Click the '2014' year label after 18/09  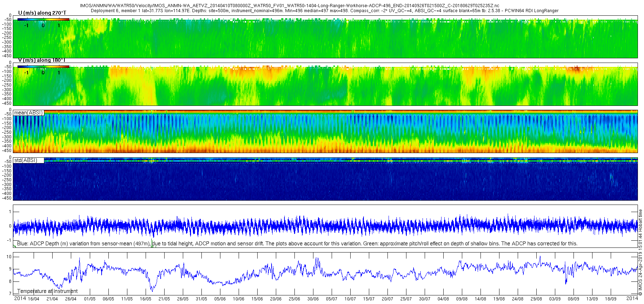click(x=632, y=298)
